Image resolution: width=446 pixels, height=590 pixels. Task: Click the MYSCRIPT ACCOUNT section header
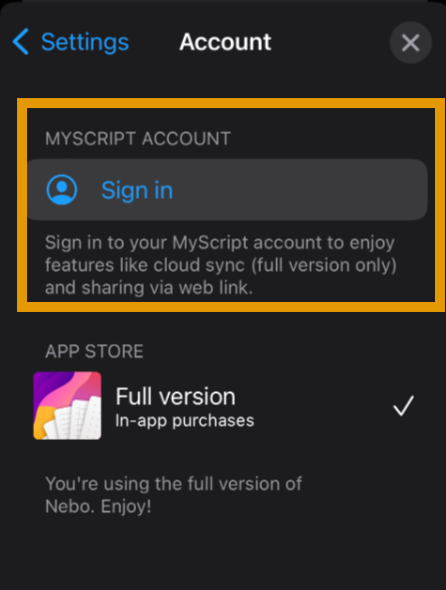click(138, 138)
